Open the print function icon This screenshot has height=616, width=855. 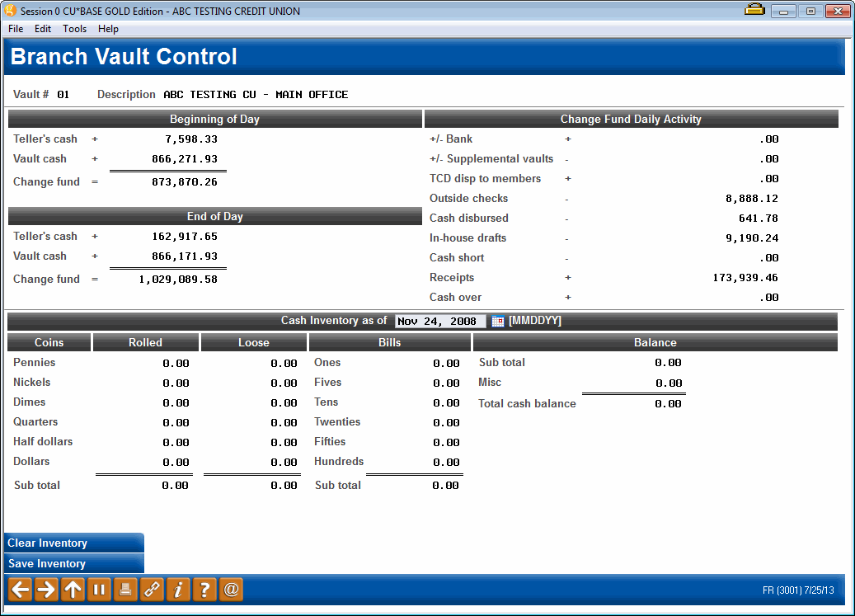(124, 589)
